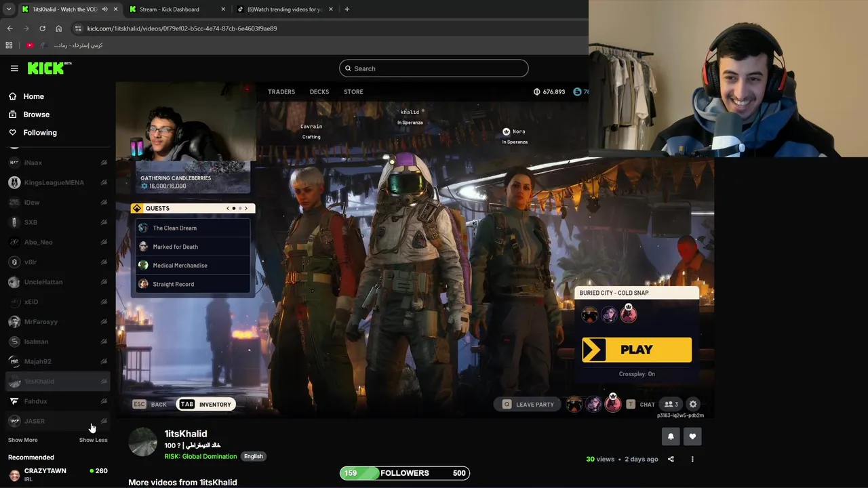
Task: Mute the 1itsKhalid tab audio icon
Action: click(104, 9)
